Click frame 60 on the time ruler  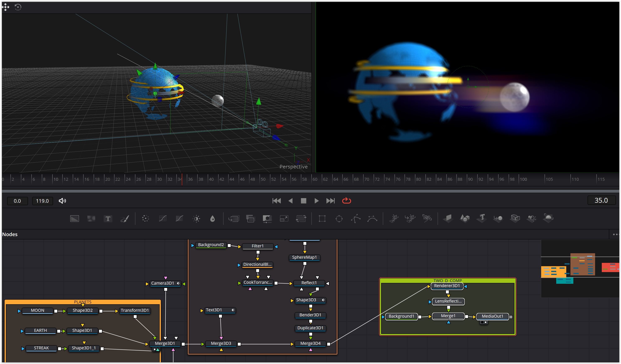point(315,179)
